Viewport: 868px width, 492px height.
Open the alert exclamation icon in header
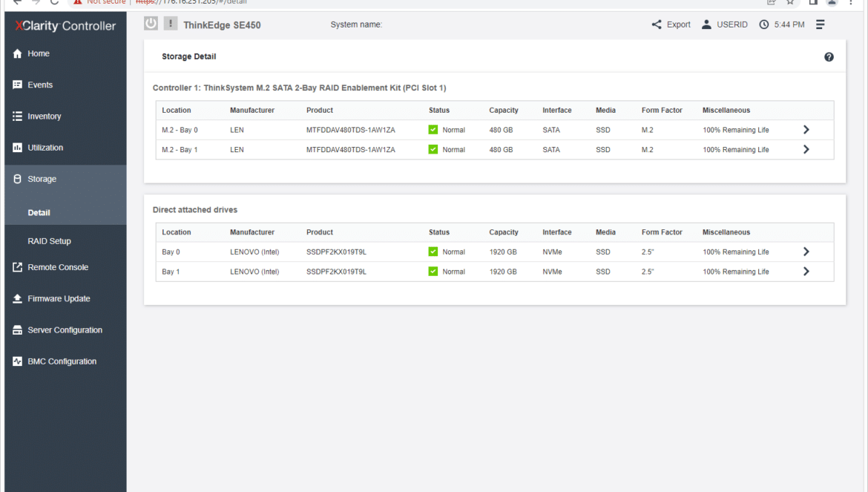(171, 23)
